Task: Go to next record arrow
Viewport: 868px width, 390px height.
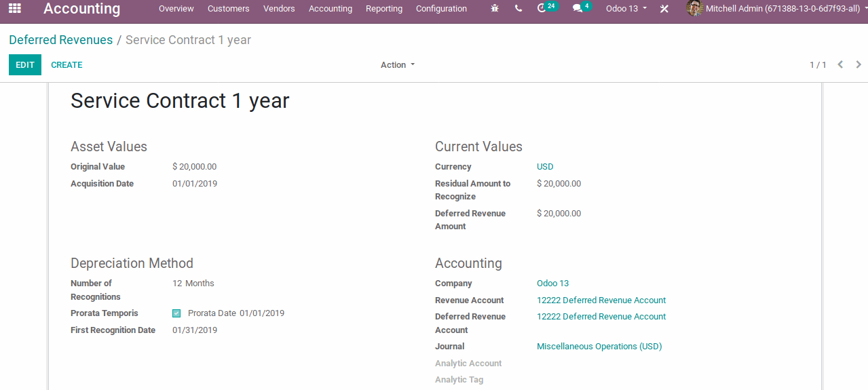Action: (x=858, y=64)
